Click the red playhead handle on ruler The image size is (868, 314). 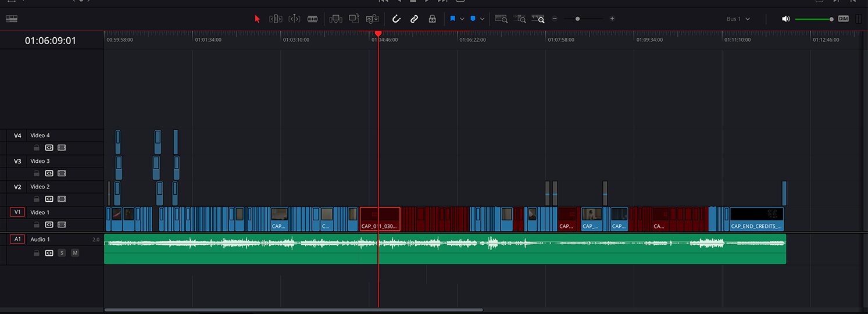pyautogui.click(x=378, y=34)
